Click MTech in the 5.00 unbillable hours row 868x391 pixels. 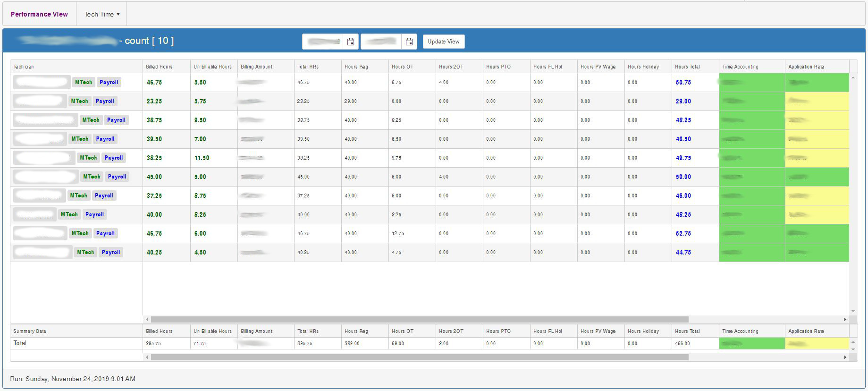[x=92, y=177]
